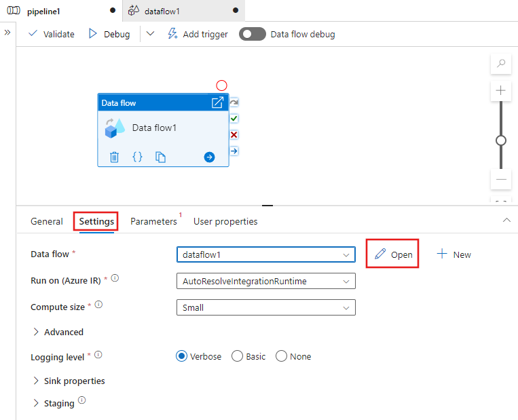Click New to create a data flow

coord(454,254)
